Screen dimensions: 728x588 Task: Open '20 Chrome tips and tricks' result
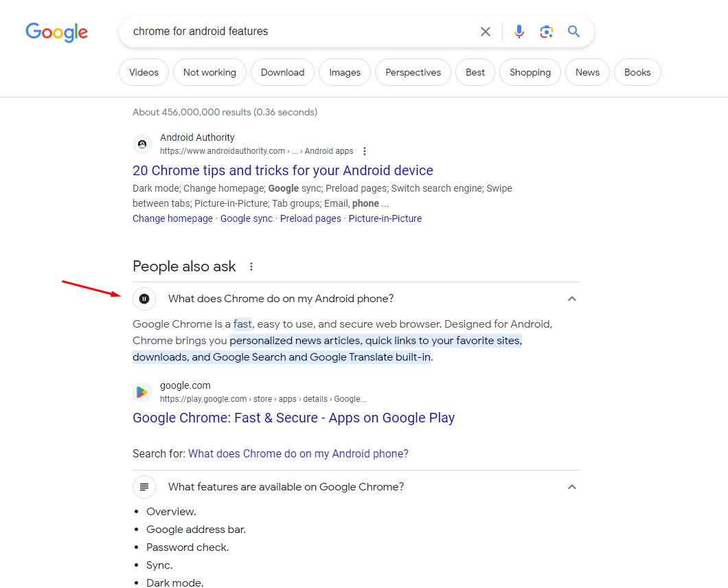283,170
